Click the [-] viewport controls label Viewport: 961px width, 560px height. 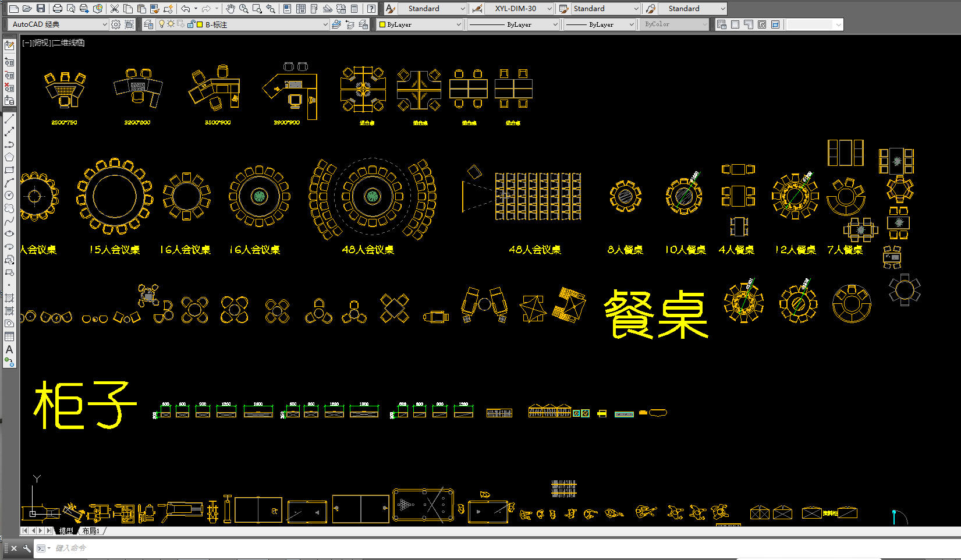[26, 42]
